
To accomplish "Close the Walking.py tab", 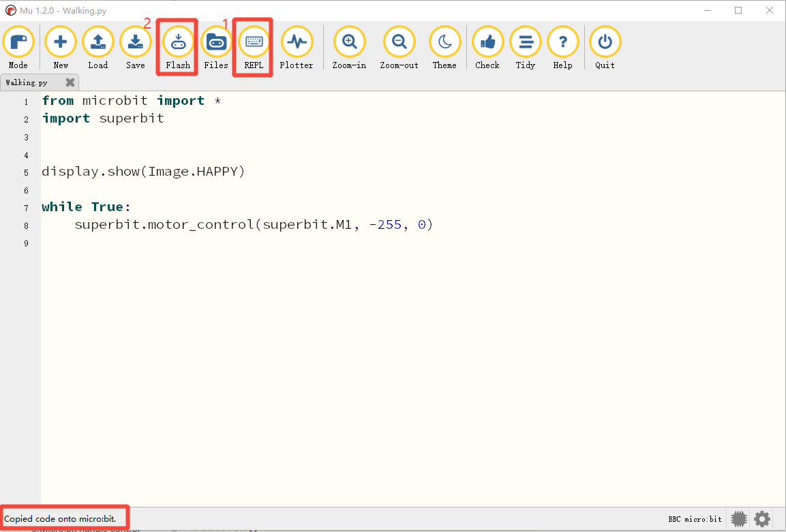I will coord(70,82).
